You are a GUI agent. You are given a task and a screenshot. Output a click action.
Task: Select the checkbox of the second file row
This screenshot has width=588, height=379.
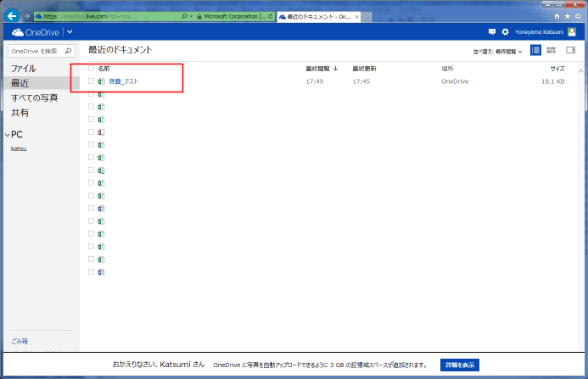[x=91, y=94]
